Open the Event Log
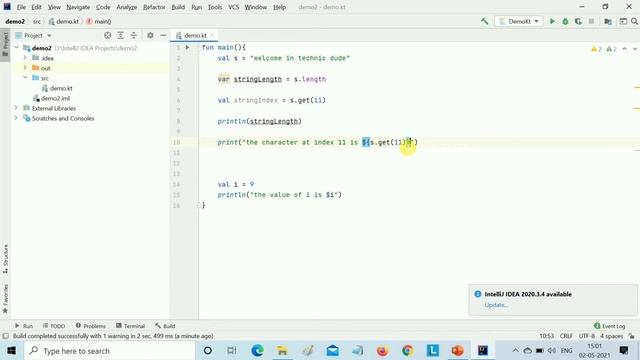Screen dimensions: 640x360 click(610, 326)
